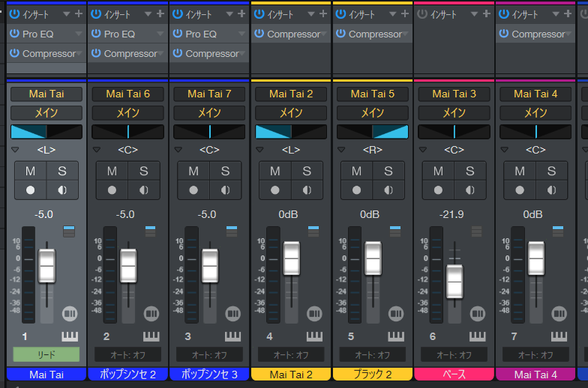Image resolution: width=588 pixels, height=388 pixels.
Task: Expand pan triangle beside <R> on Mai Tai 5
Action: (341, 150)
